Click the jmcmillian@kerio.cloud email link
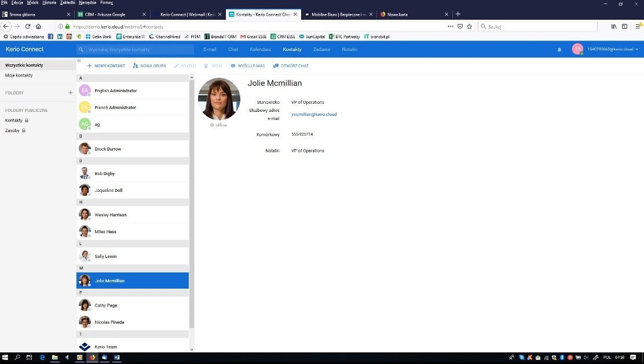The width and height of the screenshot is (644, 364). (313, 114)
